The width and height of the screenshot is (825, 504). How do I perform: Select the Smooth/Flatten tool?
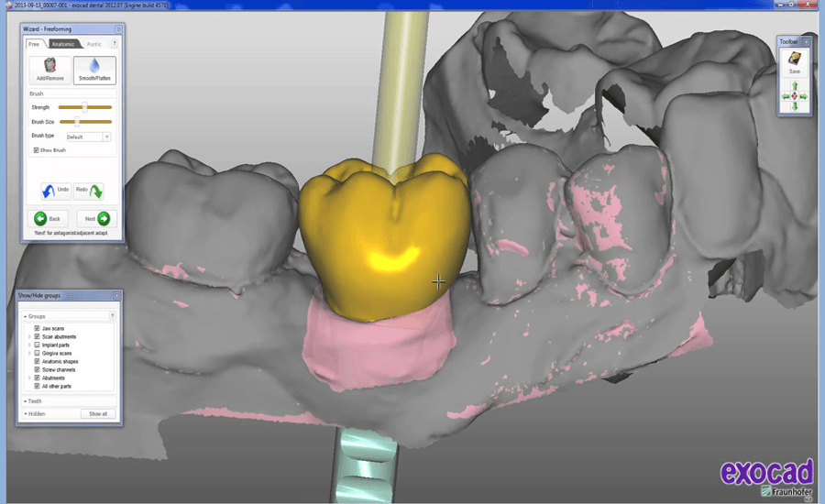94,70
